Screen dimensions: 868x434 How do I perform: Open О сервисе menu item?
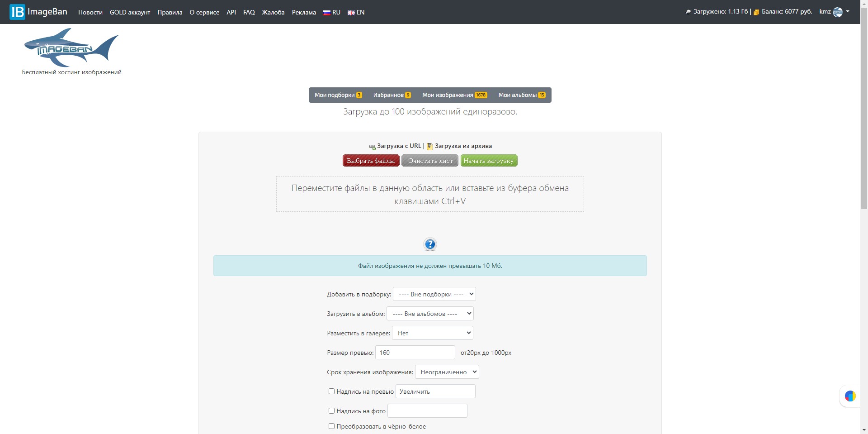click(x=204, y=12)
